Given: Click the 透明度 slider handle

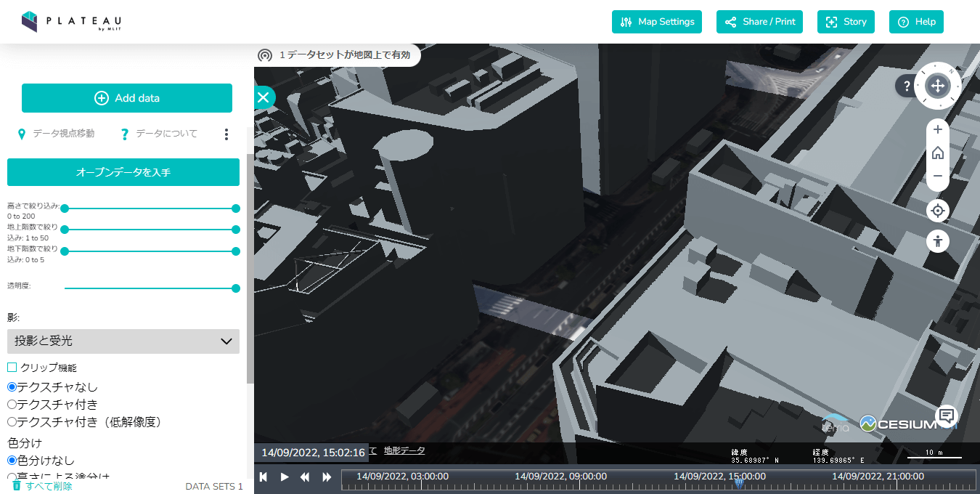Looking at the screenshot, I should click(x=237, y=288).
